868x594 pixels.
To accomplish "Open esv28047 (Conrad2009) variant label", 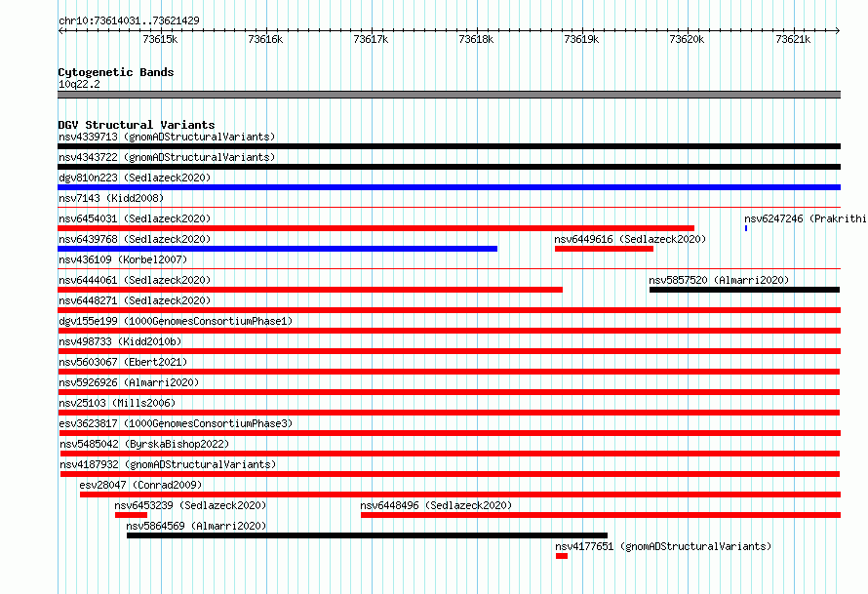I will [140, 485].
